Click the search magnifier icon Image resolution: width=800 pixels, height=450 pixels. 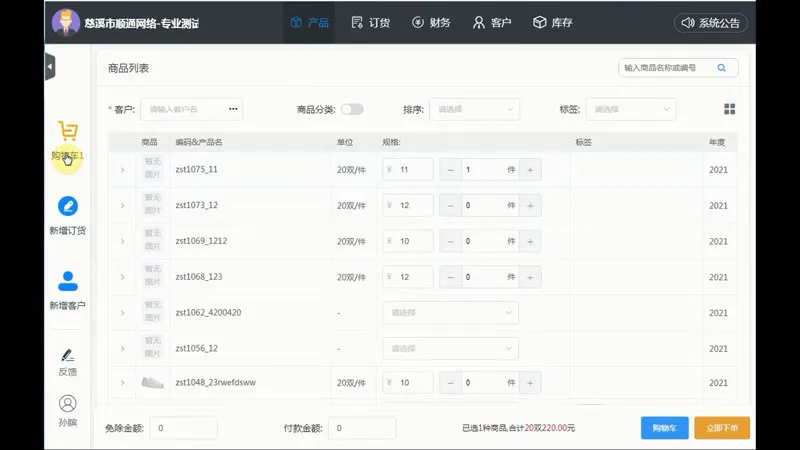pyautogui.click(x=721, y=68)
